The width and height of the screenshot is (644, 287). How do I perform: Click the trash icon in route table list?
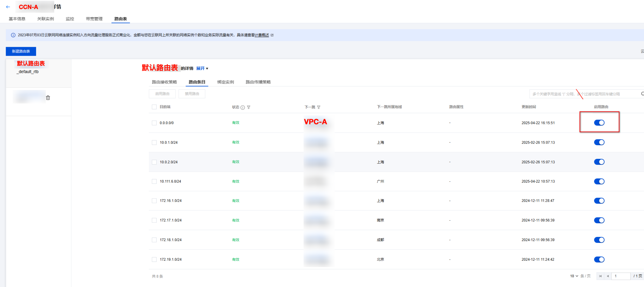(48, 98)
